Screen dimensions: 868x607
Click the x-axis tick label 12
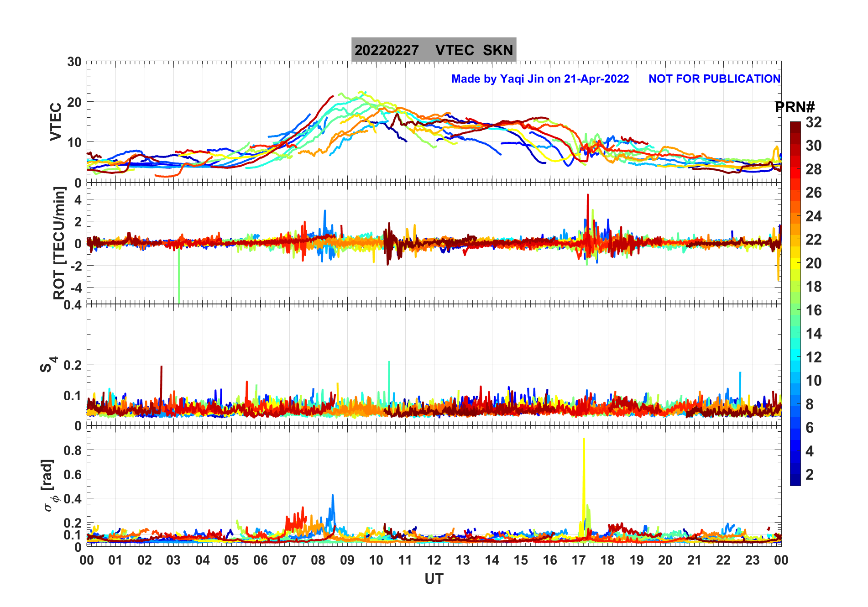434,560
